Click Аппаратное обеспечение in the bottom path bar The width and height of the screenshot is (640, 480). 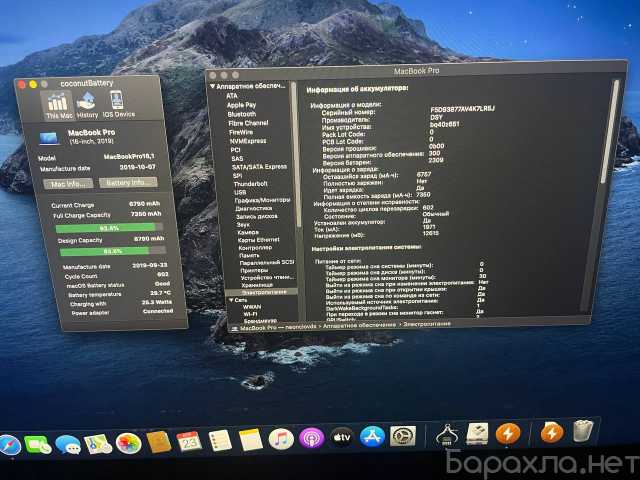click(x=358, y=326)
